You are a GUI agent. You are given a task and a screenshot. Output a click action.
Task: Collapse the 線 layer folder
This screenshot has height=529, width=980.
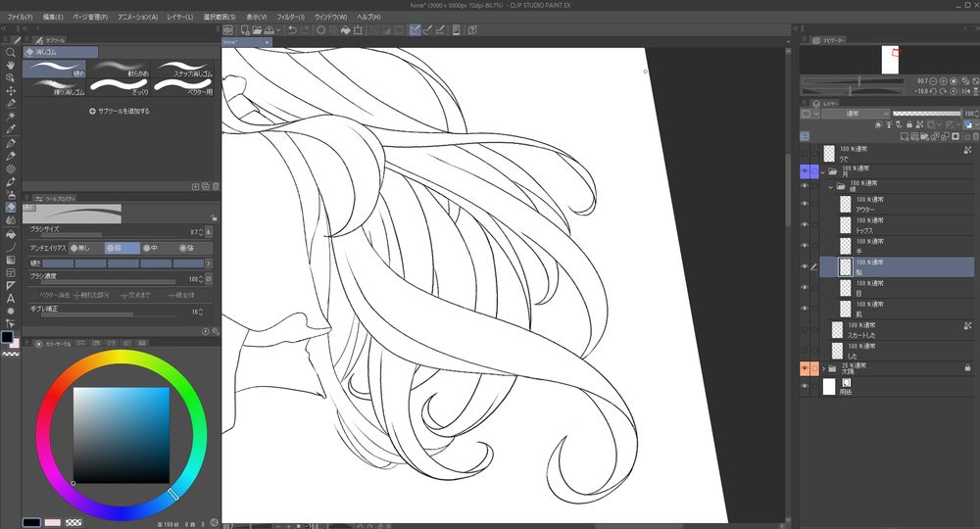831,186
